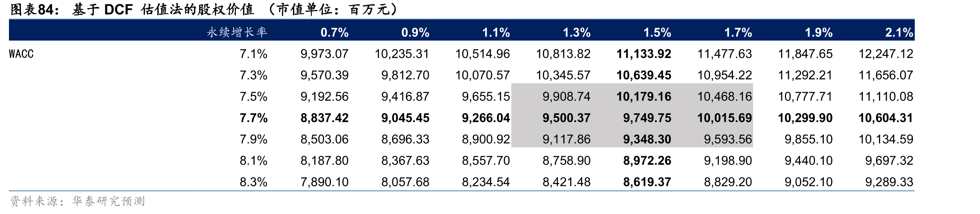Image resolution: width=980 pixels, height=214 pixels.
Task: Click the table title 图表84
Action: (35, 9)
